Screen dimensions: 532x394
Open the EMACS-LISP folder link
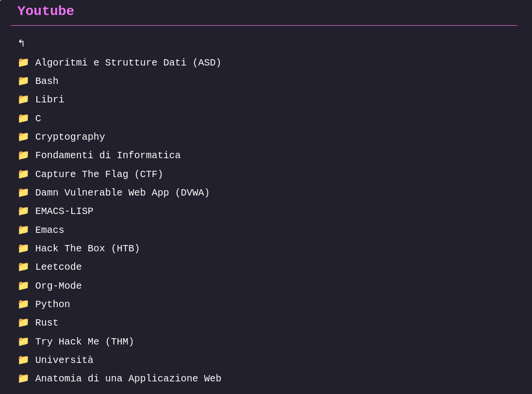(64, 211)
